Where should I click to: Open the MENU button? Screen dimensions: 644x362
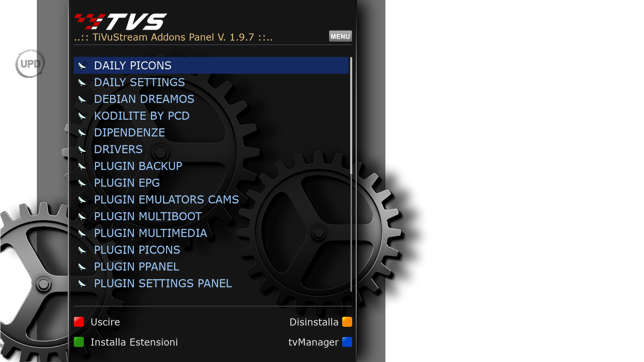(340, 36)
